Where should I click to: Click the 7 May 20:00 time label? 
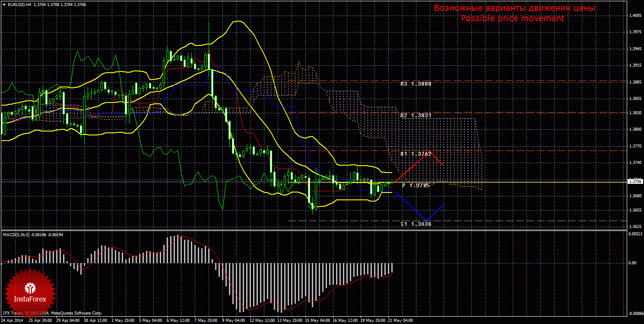(206, 321)
